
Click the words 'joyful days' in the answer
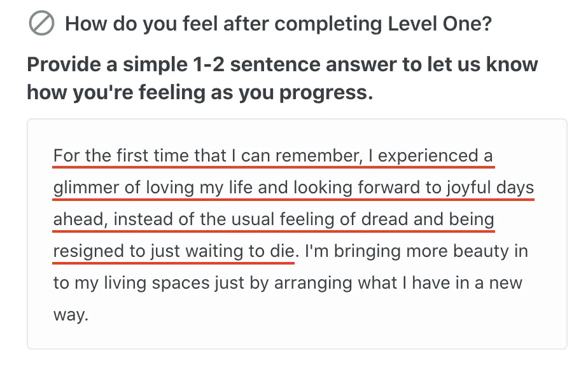[x=490, y=188]
